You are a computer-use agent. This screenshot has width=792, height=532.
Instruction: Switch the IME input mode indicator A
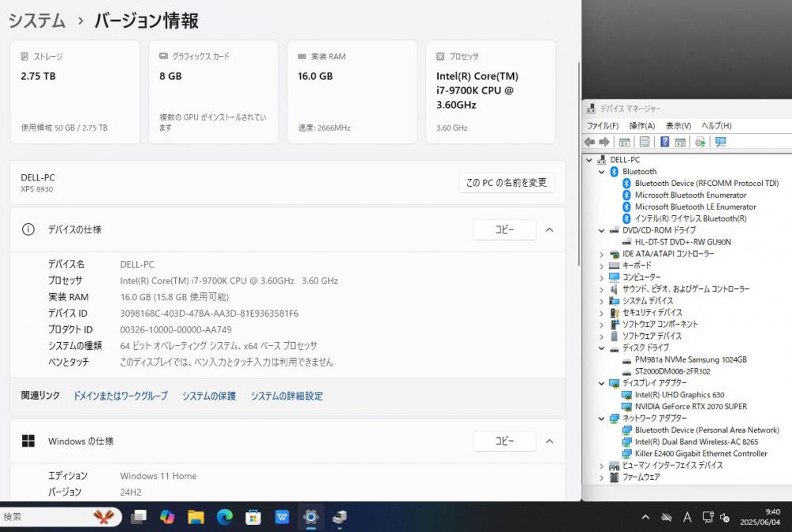687,518
